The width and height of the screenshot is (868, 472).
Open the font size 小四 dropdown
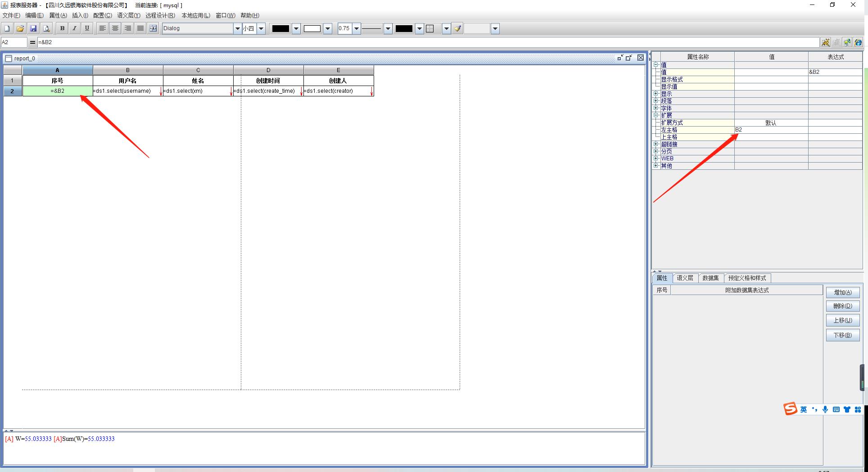261,28
